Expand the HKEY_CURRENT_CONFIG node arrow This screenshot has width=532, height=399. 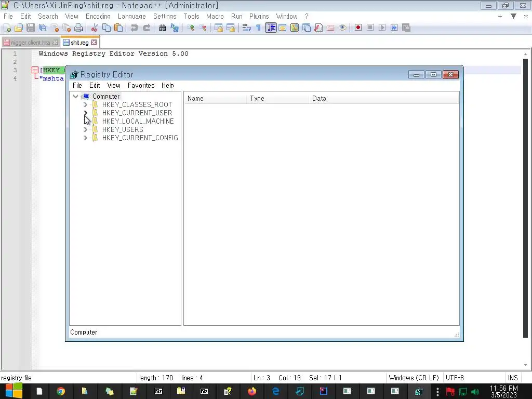[86, 138]
